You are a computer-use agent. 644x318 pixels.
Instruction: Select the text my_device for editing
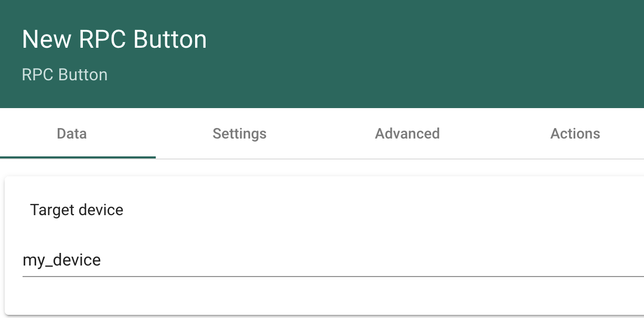[61, 260]
